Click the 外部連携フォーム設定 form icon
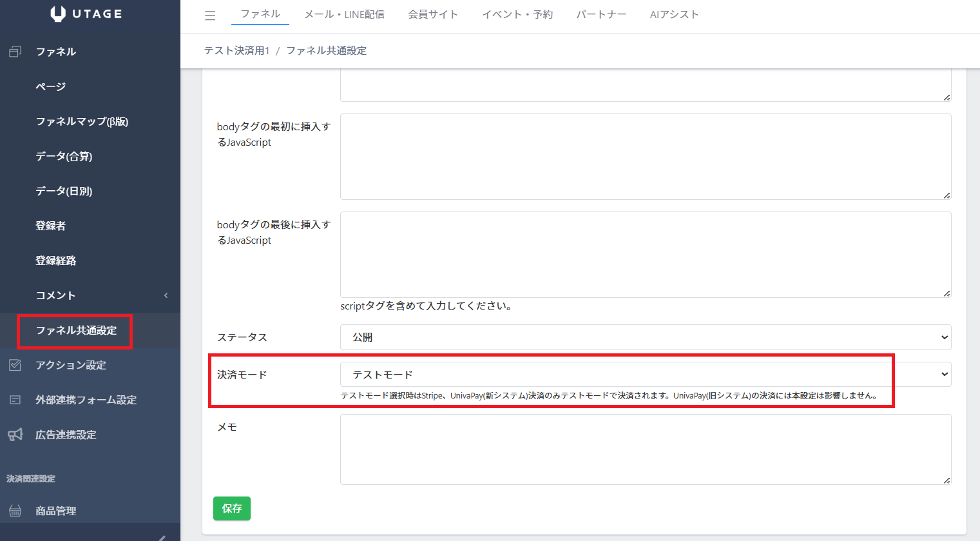Image resolution: width=980 pixels, height=541 pixels. point(15,400)
